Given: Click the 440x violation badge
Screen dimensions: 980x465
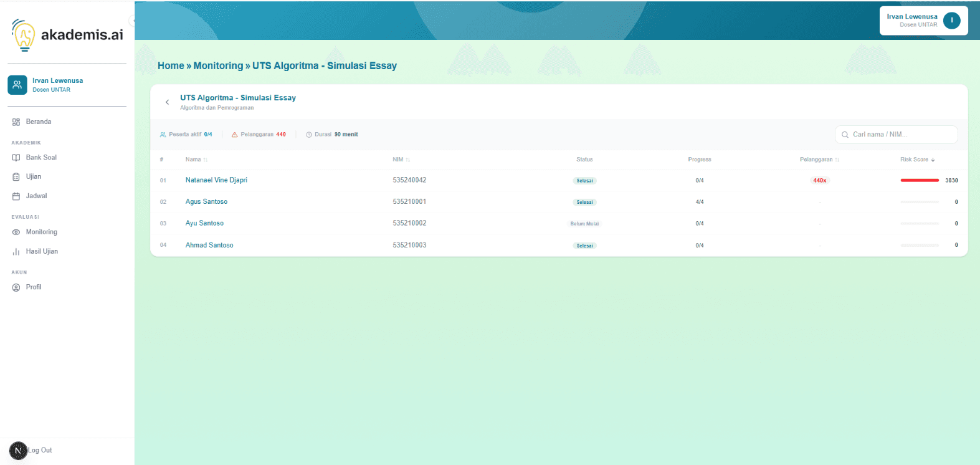Looking at the screenshot, I should pos(819,181).
